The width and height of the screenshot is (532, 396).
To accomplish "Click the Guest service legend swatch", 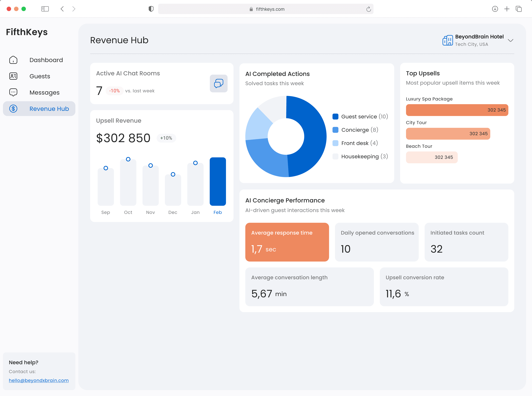I will (335, 116).
